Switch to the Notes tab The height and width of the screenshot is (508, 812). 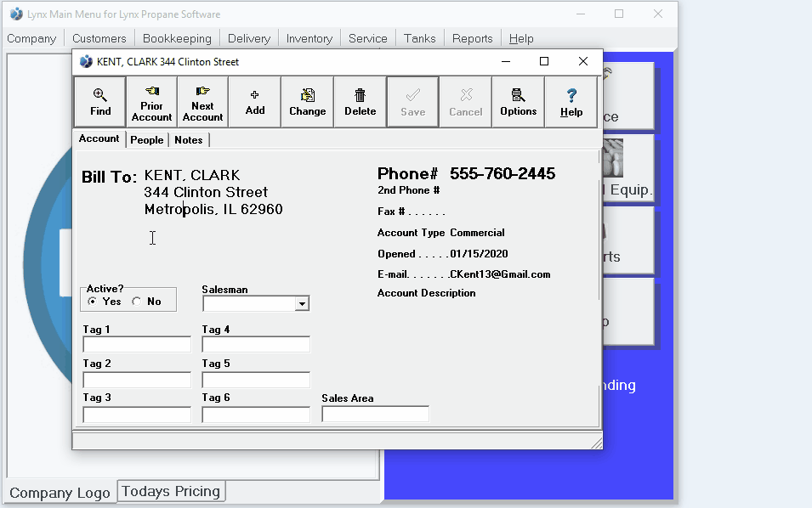coord(189,140)
